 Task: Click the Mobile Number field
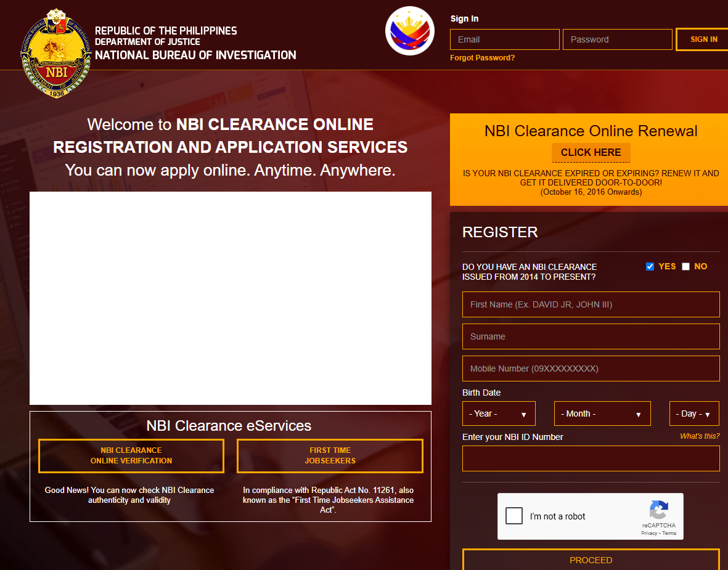[x=591, y=368]
